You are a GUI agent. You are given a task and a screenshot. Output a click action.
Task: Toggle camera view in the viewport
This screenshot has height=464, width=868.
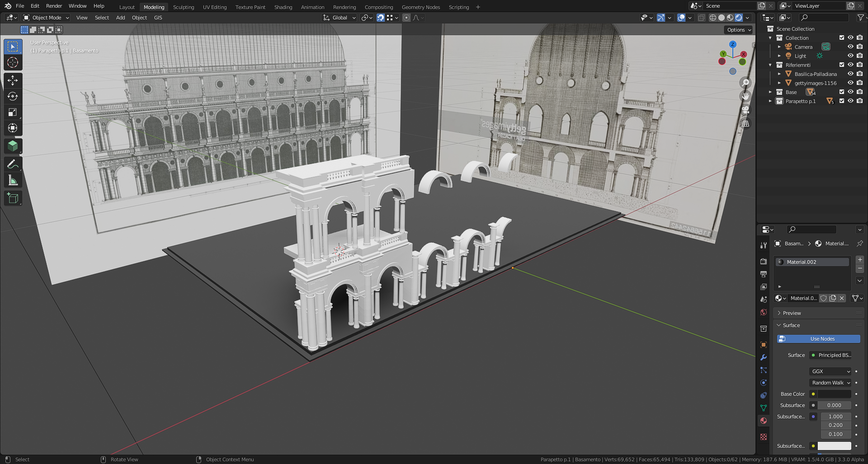pos(745,110)
